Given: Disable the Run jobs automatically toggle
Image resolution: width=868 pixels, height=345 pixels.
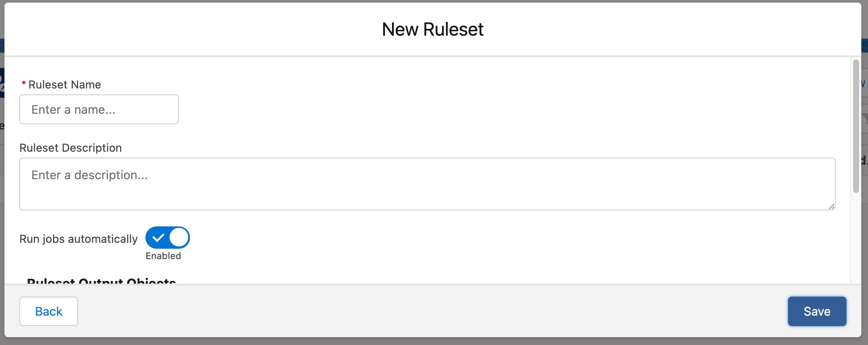Looking at the screenshot, I should click(x=167, y=238).
